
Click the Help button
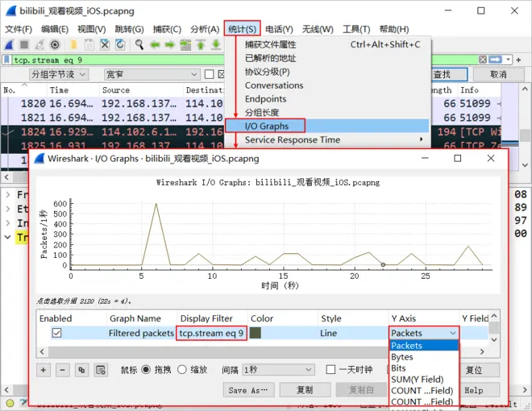pyautogui.click(x=478, y=390)
